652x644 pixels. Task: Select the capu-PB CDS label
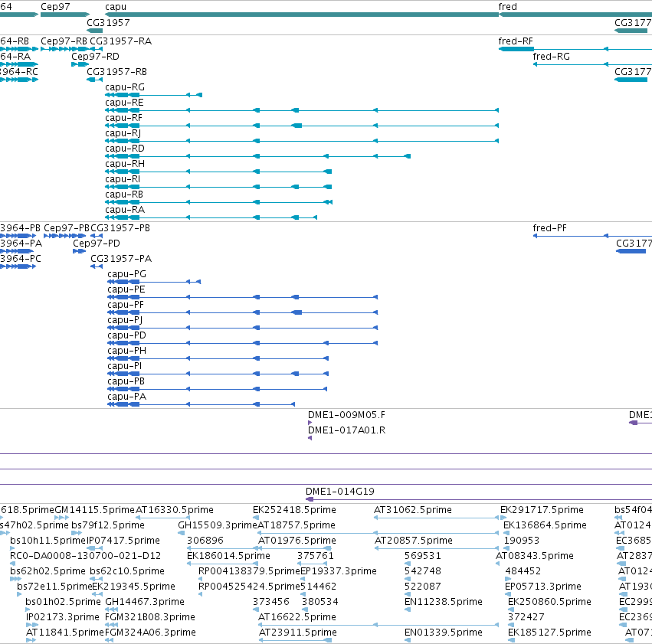126,382
